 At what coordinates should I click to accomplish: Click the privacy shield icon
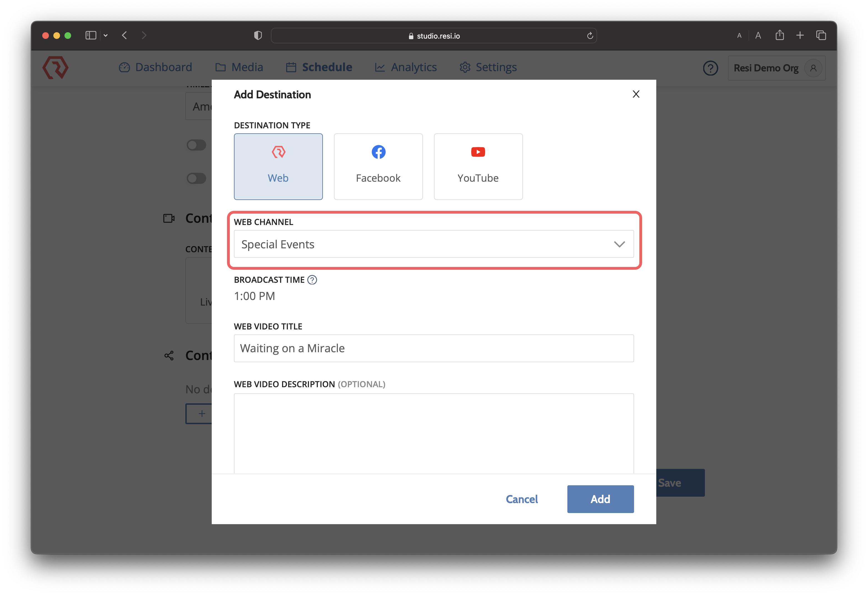point(258,36)
